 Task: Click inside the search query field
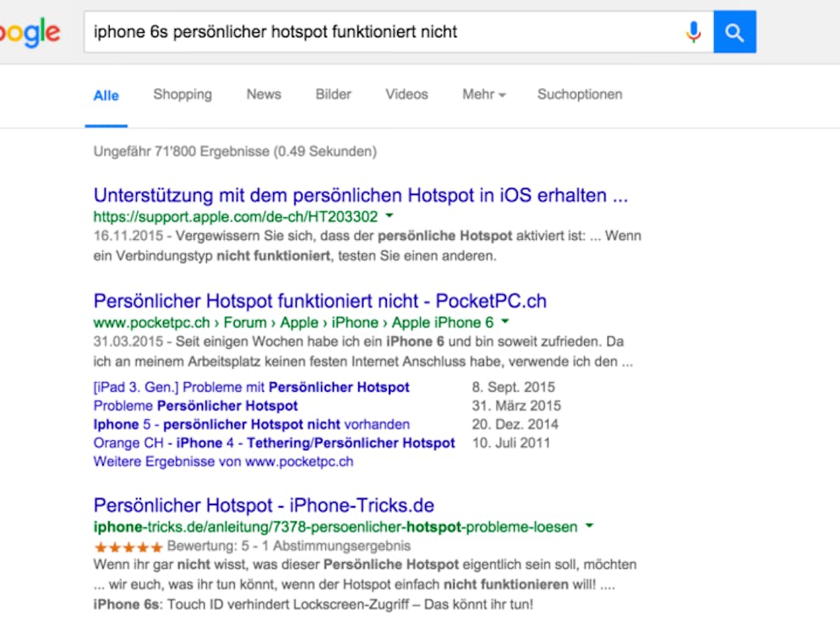383,31
